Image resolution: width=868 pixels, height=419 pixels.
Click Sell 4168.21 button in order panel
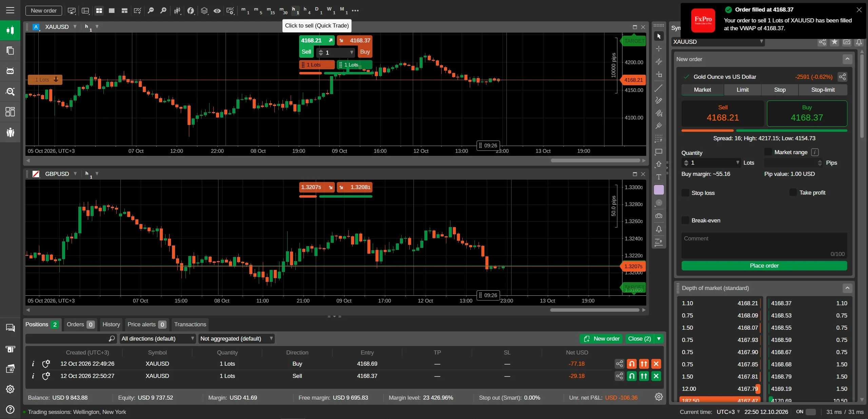pos(722,113)
